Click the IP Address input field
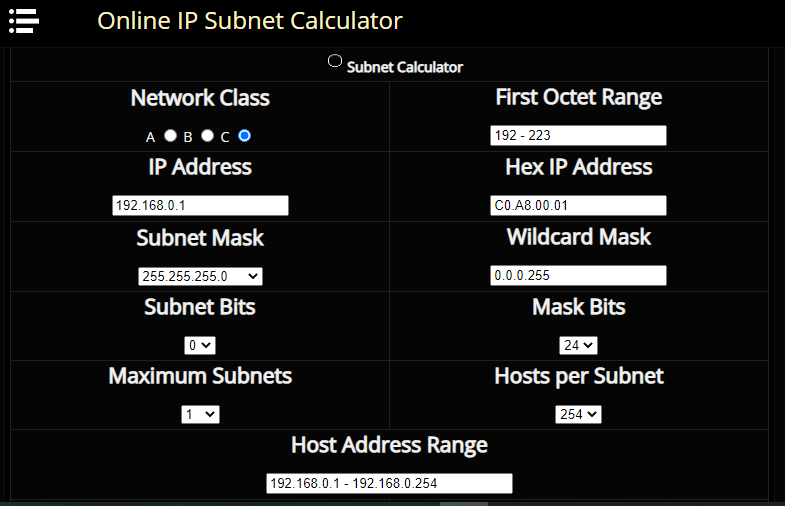Image resolution: width=785 pixels, height=506 pixels. click(x=200, y=206)
